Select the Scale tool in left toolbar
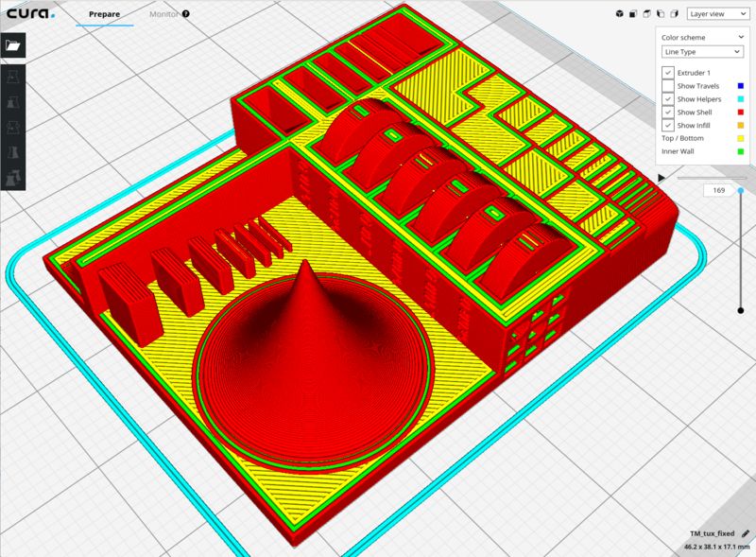The image size is (756, 557). pyautogui.click(x=13, y=102)
